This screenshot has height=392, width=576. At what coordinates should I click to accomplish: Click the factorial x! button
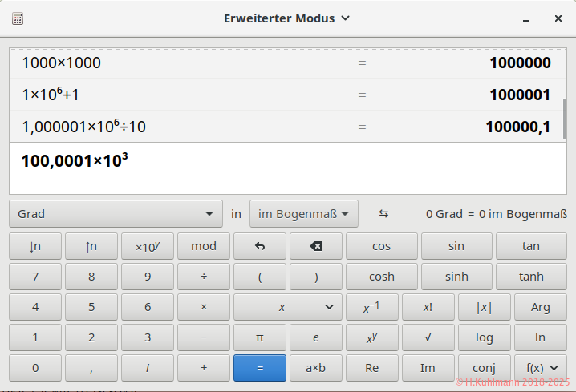428,307
